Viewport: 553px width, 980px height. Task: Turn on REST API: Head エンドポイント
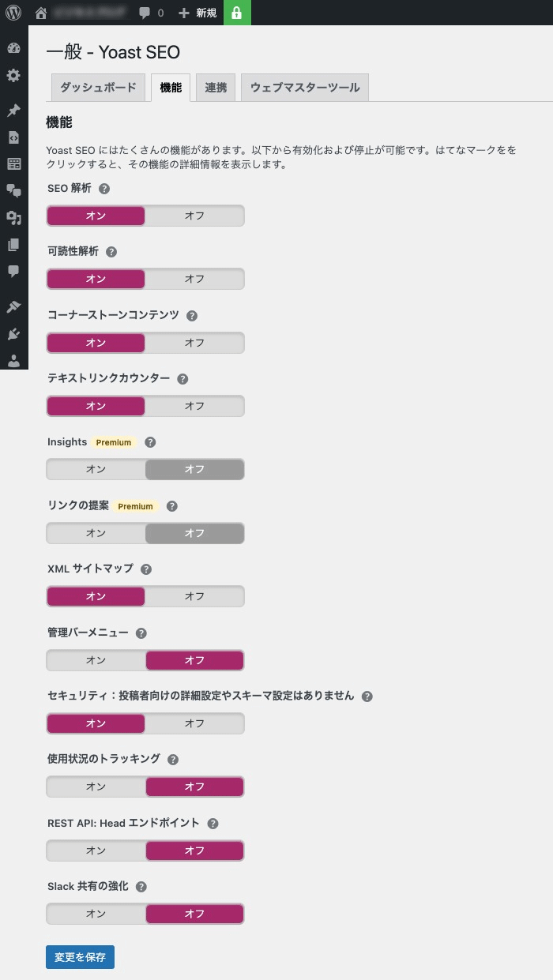(96, 850)
